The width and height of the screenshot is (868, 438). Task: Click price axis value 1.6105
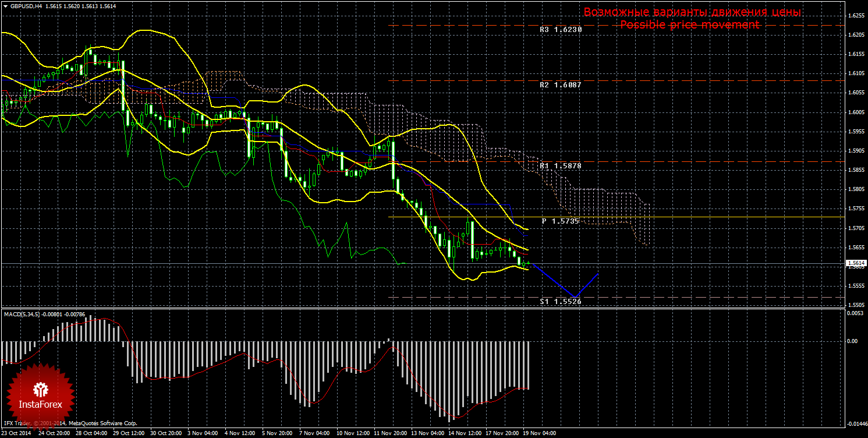coord(856,73)
